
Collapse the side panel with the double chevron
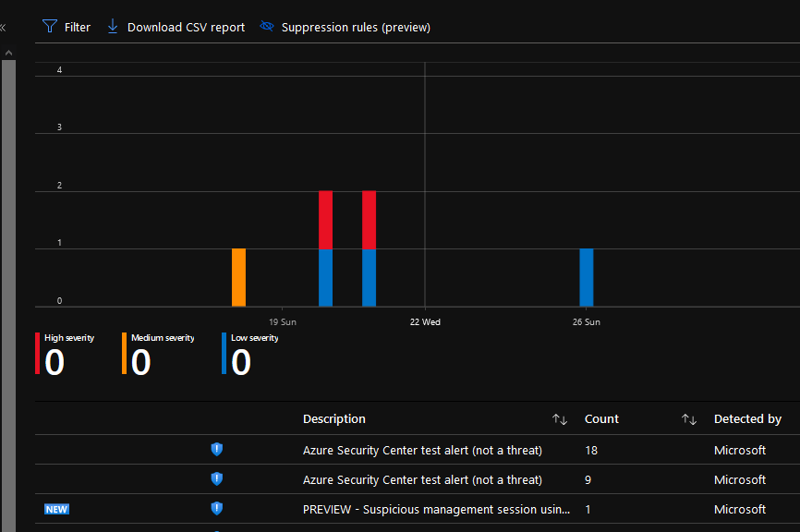(x=3, y=28)
